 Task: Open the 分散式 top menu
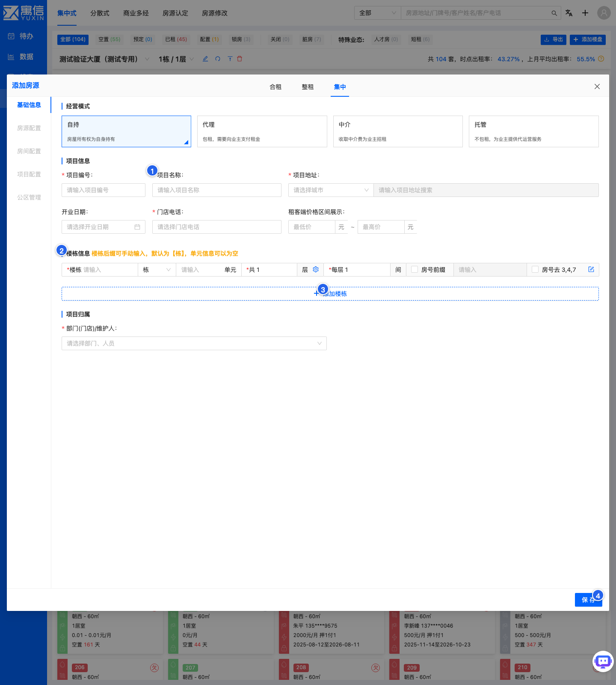click(100, 13)
